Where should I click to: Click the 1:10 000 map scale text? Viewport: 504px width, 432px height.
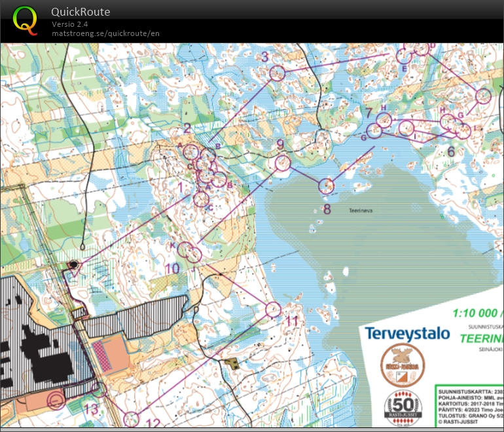[476, 313]
